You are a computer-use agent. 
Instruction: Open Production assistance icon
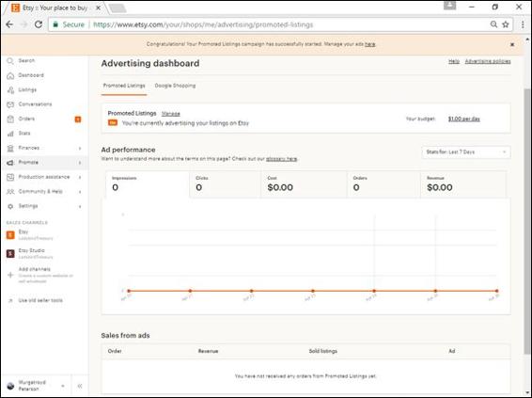tap(10, 177)
